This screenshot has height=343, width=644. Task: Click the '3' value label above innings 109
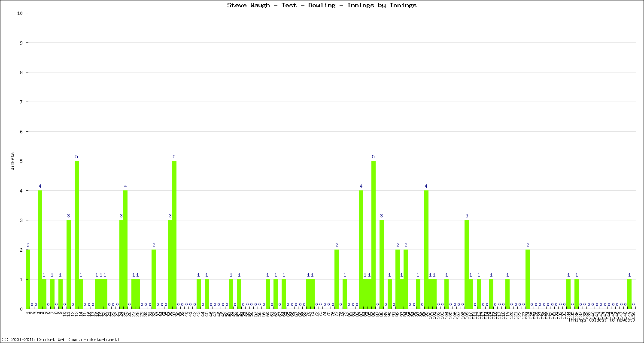[467, 216]
